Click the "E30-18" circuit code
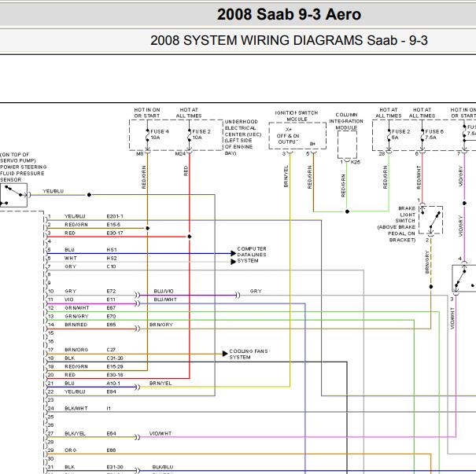This screenshot has width=476, height=474. [x=115, y=375]
